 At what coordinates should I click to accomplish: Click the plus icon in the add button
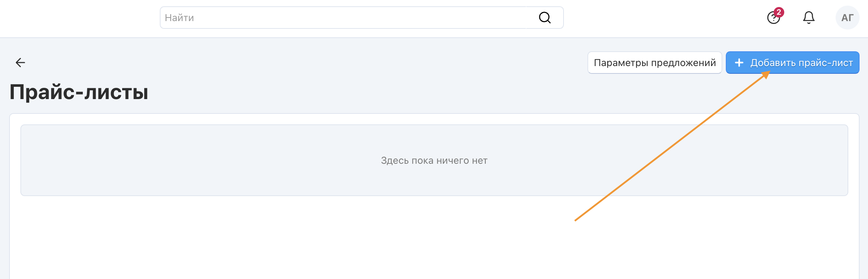pos(739,63)
